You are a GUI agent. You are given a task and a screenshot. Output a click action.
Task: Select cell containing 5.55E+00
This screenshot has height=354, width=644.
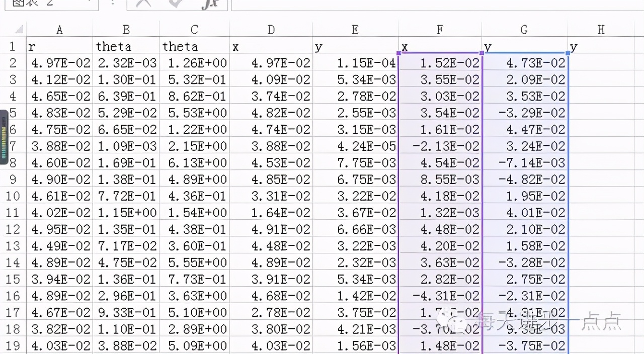pos(194,262)
